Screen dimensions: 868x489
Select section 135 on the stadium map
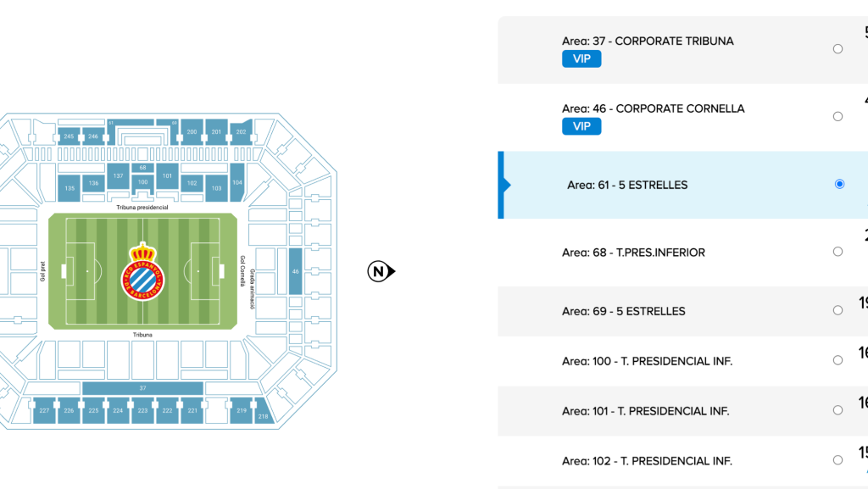pyautogui.click(x=70, y=188)
